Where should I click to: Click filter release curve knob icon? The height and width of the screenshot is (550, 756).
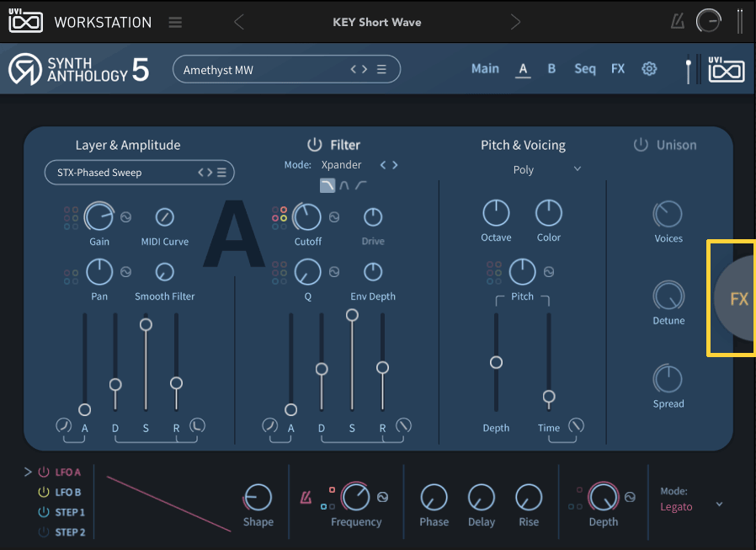[x=403, y=425]
